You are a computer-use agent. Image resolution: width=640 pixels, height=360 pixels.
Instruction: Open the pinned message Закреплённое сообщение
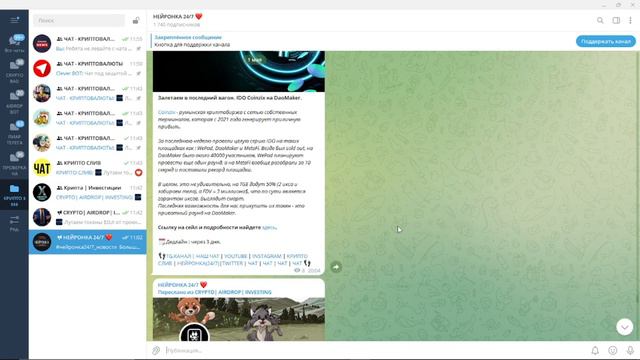[192, 41]
